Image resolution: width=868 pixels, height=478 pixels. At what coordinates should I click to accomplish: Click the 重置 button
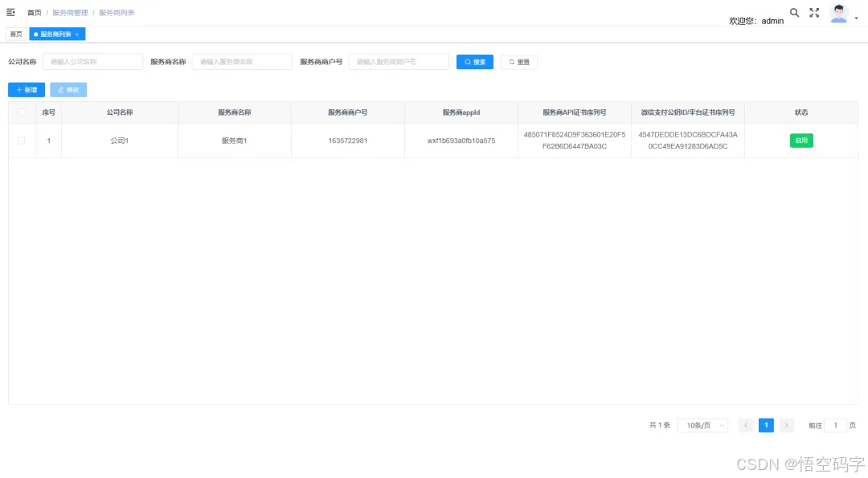518,62
